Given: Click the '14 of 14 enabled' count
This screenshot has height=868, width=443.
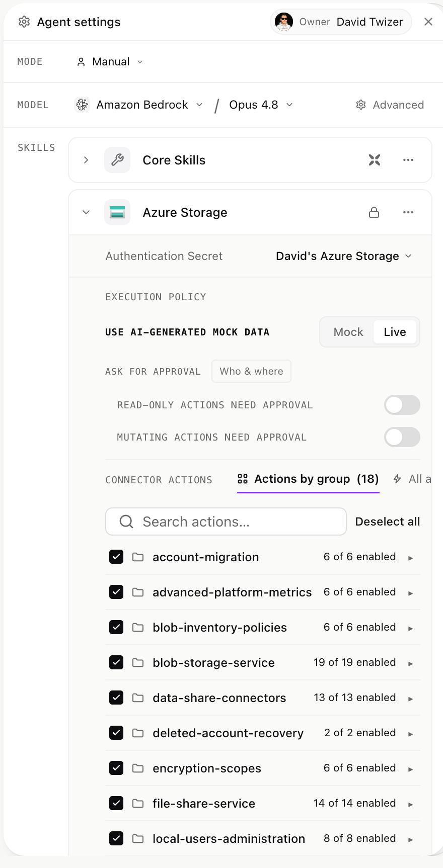Looking at the screenshot, I should coord(355,803).
